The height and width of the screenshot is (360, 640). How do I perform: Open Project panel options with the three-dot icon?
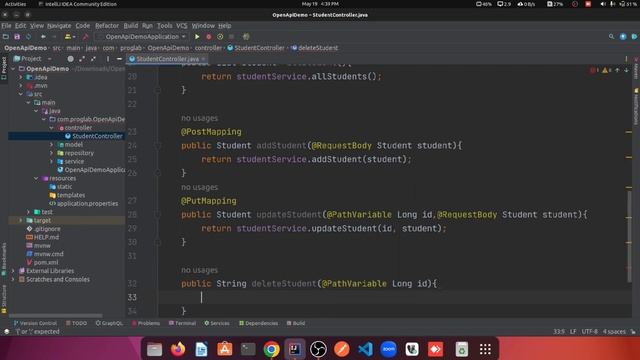tap(108, 59)
